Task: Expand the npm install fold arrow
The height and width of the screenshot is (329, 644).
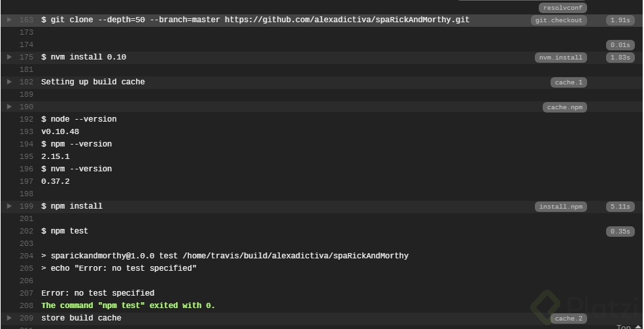Action: (x=9, y=206)
